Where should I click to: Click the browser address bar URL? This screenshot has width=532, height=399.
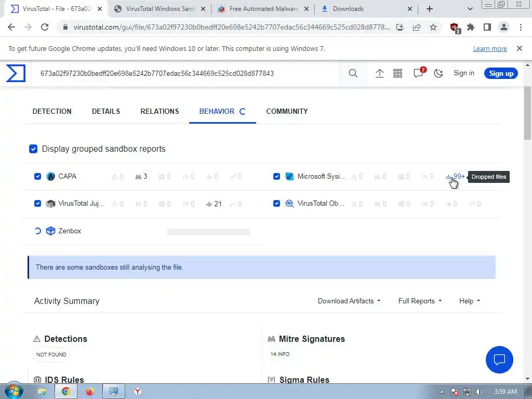click(232, 27)
